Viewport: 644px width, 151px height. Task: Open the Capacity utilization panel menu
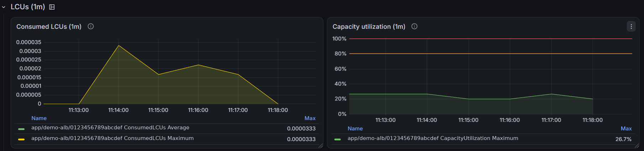631,26
